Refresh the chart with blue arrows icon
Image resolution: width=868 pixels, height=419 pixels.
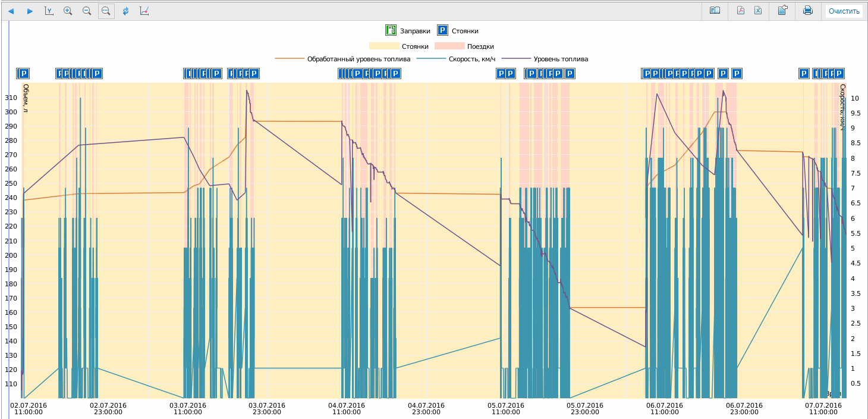pos(125,11)
